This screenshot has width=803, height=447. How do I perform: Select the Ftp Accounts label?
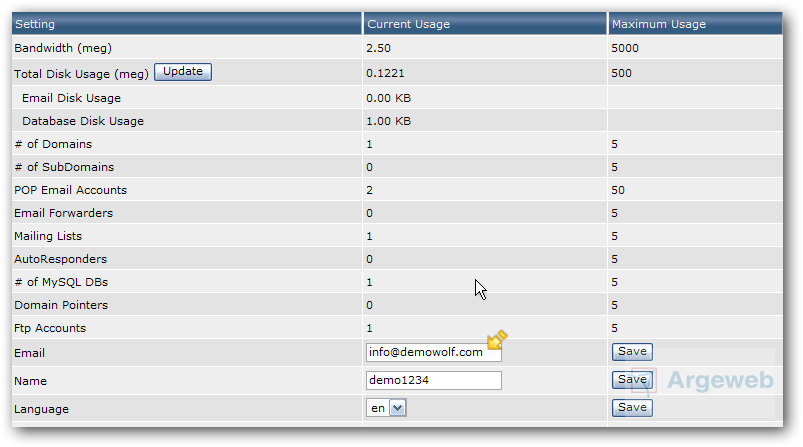(50, 328)
